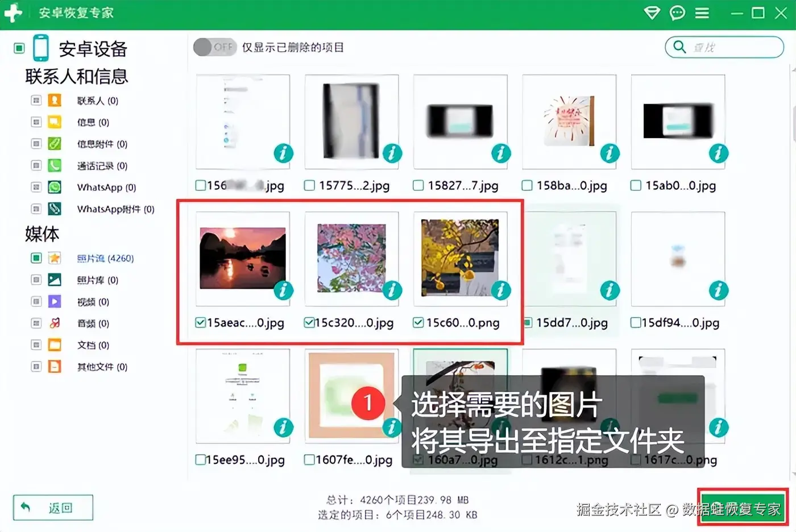
Task: Open the 158ba...0.jpg fireworks card thumbnail
Action: click(x=569, y=120)
